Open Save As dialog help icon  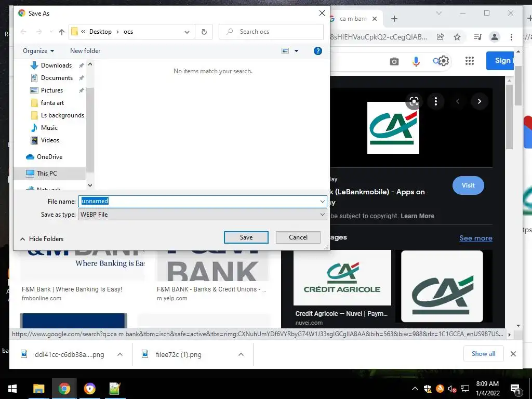(x=317, y=51)
